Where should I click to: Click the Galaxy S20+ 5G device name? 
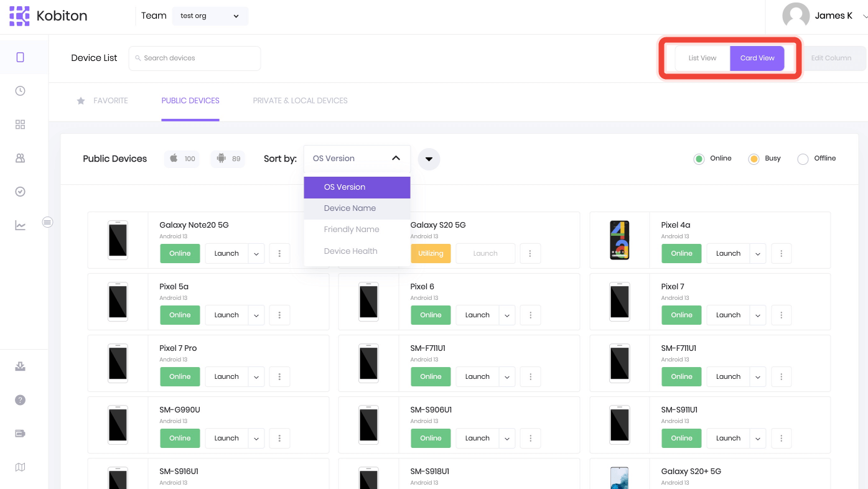[x=691, y=472]
